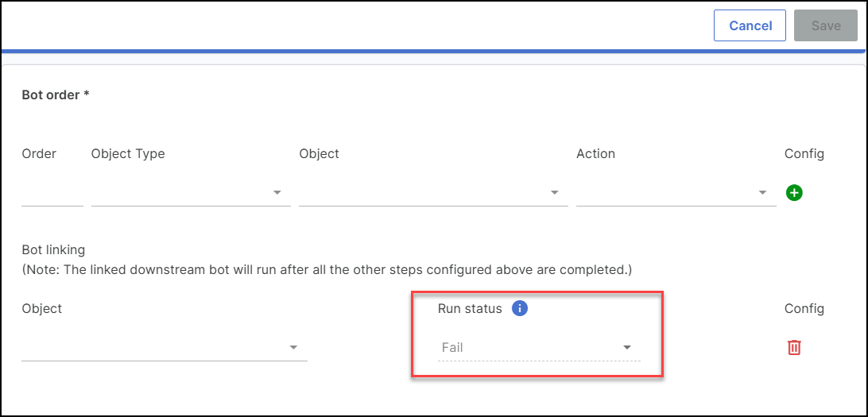
Task: Click the greyed-out Save button
Action: point(826,25)
